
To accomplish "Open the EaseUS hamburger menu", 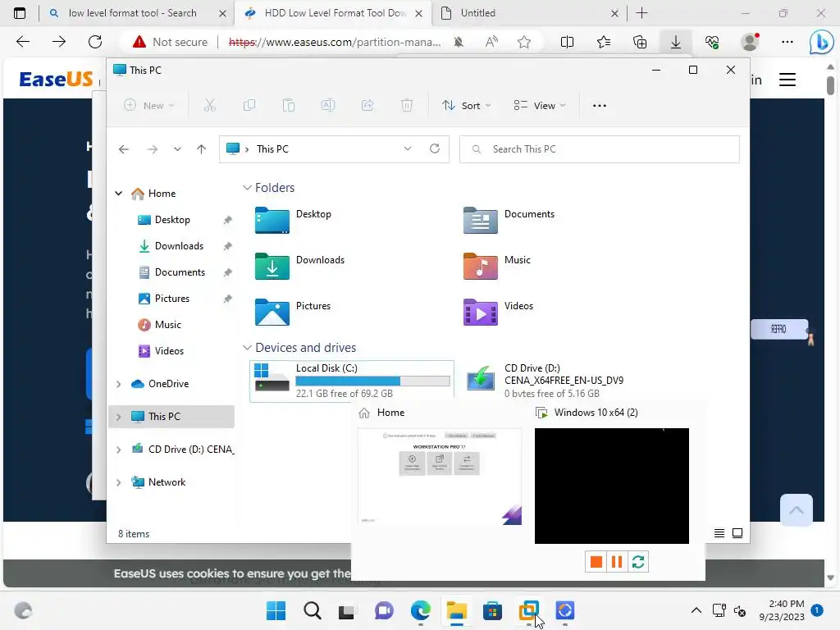I will pyautogui.click(x=787, y=80).
